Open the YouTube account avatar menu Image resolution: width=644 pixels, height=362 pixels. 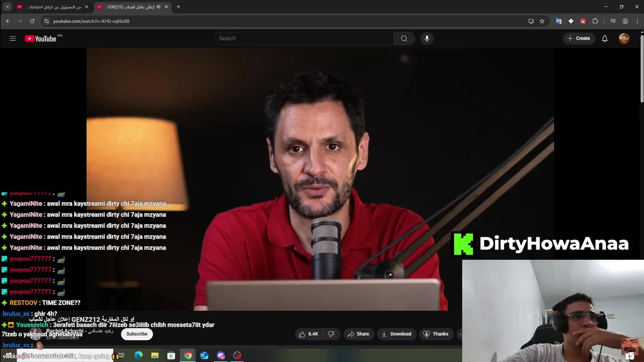pos(624,38)
